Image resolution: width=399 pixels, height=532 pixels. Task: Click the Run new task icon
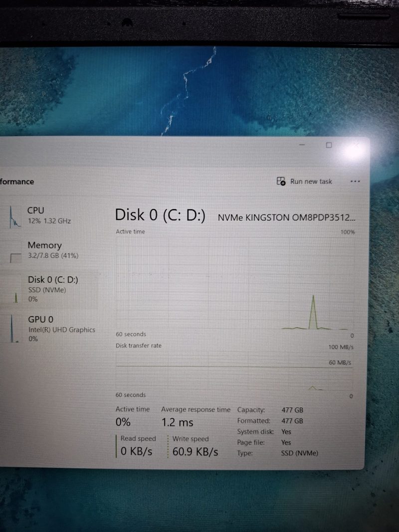[281, 181]
